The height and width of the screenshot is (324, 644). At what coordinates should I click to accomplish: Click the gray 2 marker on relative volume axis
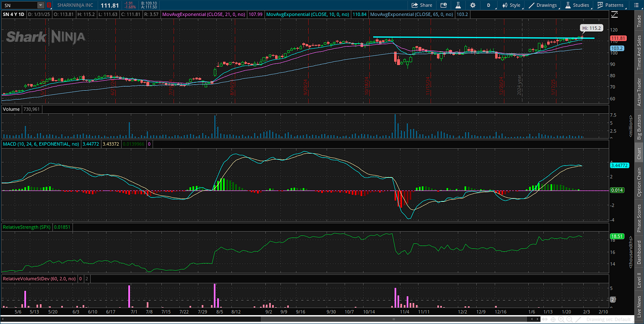[613, 300]
